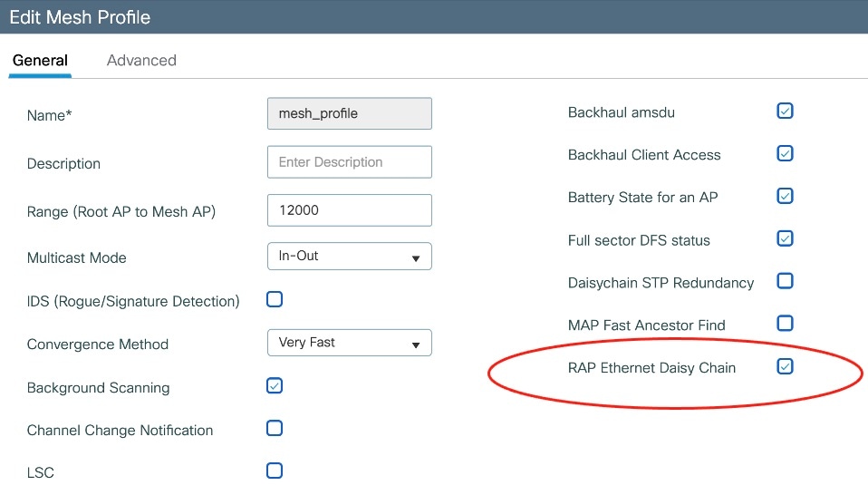Uncheck Full sector DFS status
Screen dimensions: 868x495
pyautogui.click(x=785, y=238)
